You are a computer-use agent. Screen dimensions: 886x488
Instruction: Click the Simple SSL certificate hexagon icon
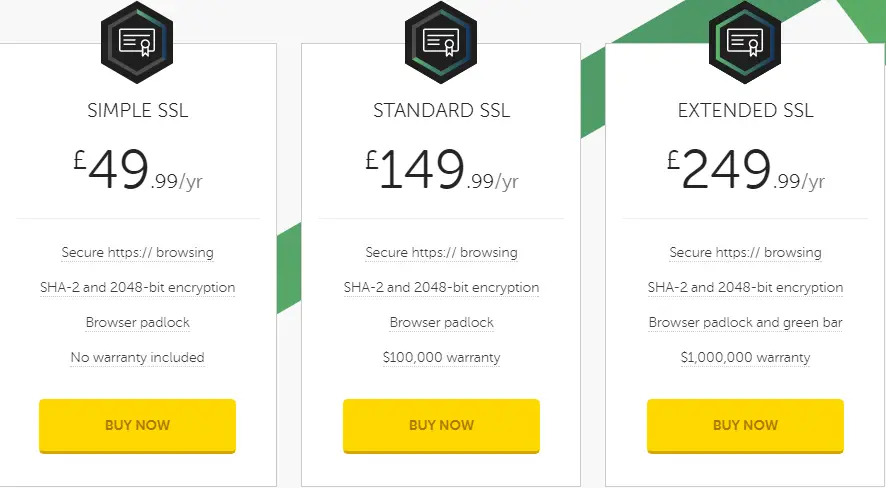[x=137, y=42]
